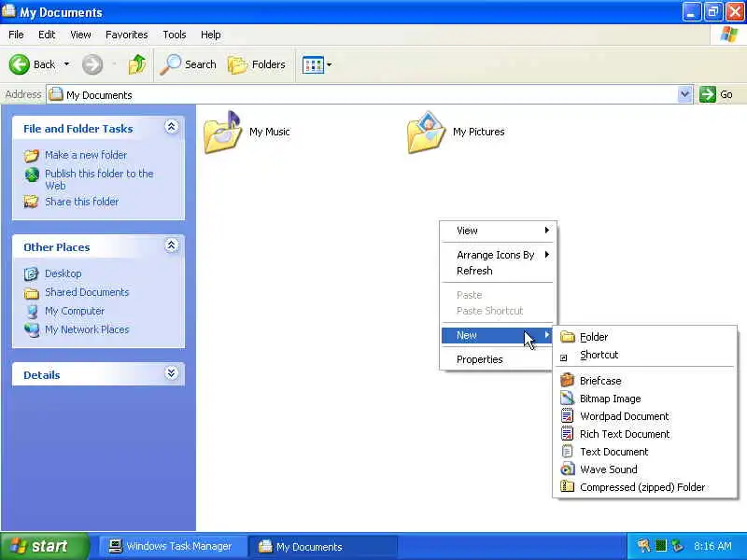This screenshot has width=747, height=560.
Task: Create a new Folder from submenu
Action: [644, 337]
